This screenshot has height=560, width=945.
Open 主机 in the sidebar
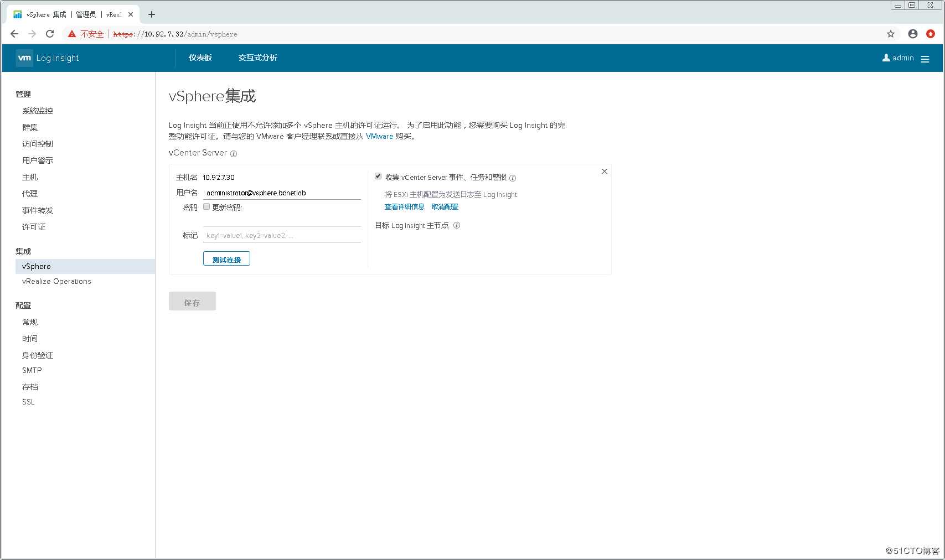[30, 177]
